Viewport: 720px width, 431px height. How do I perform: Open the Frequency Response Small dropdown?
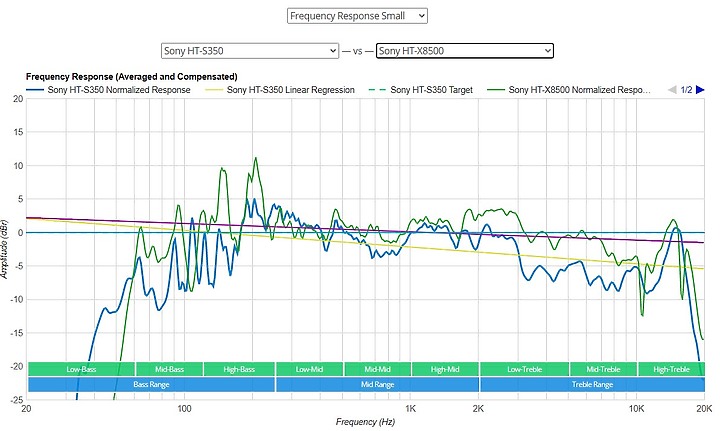[x=357, y=16]
